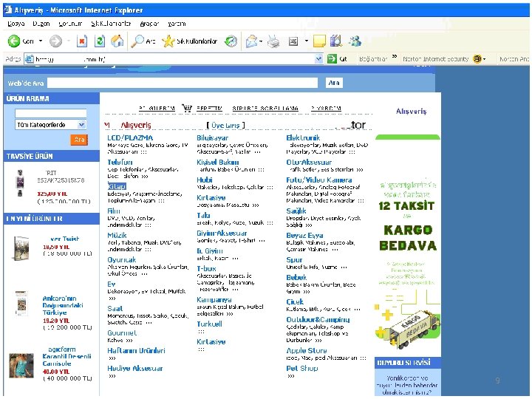This screenshot has width=532, height=399.
Task: Click the Messenger people icon
Action: click(x=355, y=41)
